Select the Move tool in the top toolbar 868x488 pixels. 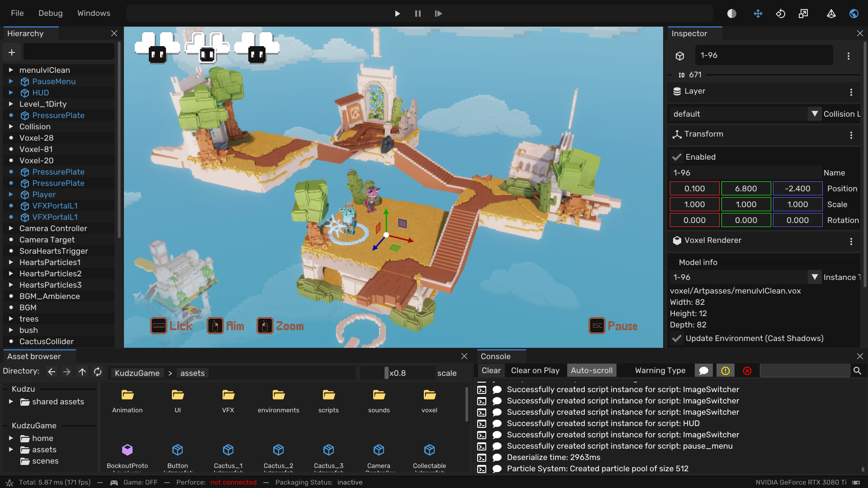coord(758,14)
